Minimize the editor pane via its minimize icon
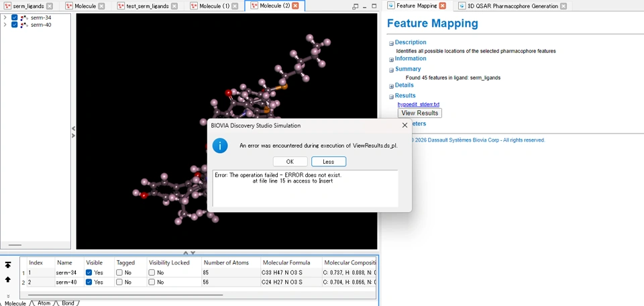 [x=365, y=6]
